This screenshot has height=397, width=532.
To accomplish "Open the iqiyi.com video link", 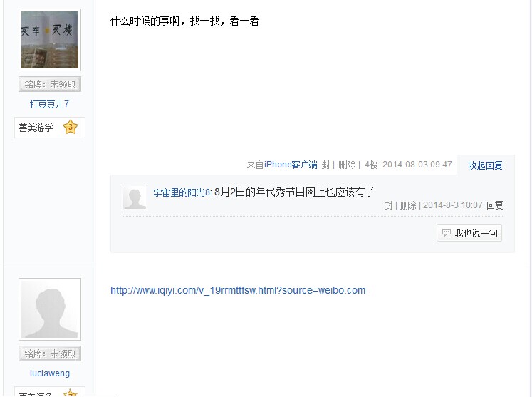I will click(238, 290).
